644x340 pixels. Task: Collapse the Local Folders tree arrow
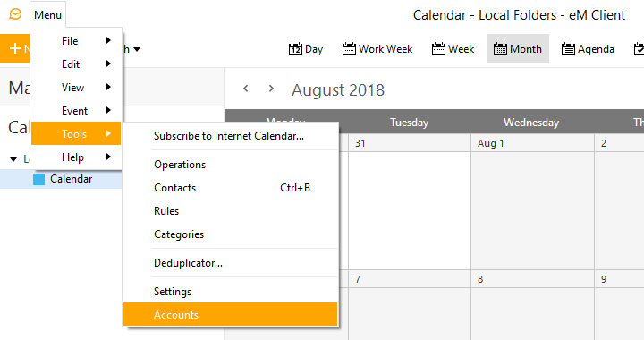tap(13, 159)
